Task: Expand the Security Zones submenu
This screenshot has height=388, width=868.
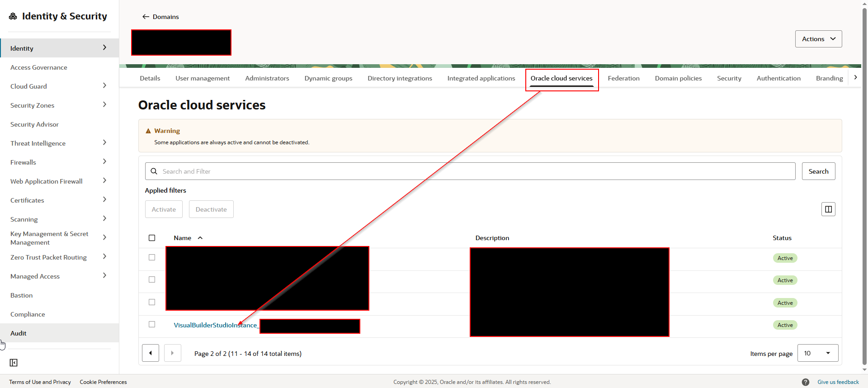Action: point(104,104)
